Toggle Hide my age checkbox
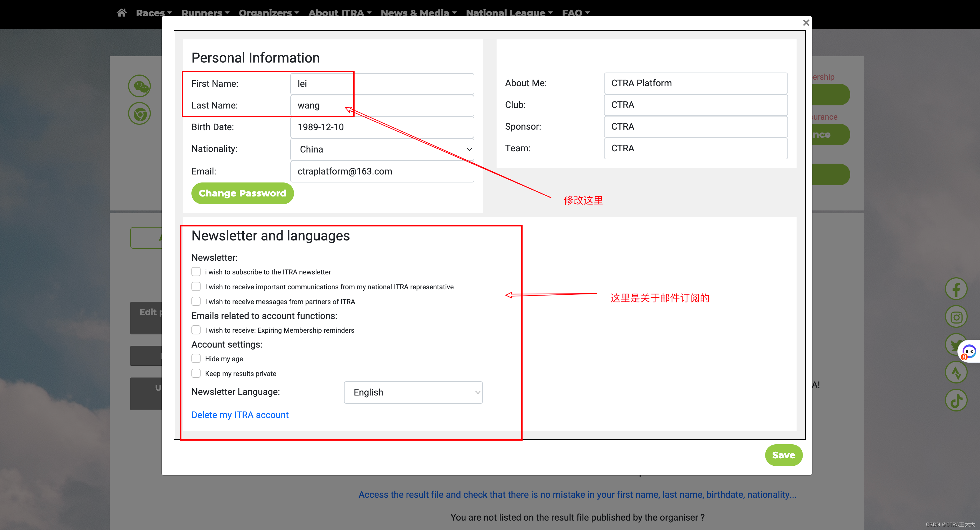Screen dimensions: 980x530 (196, 358)
